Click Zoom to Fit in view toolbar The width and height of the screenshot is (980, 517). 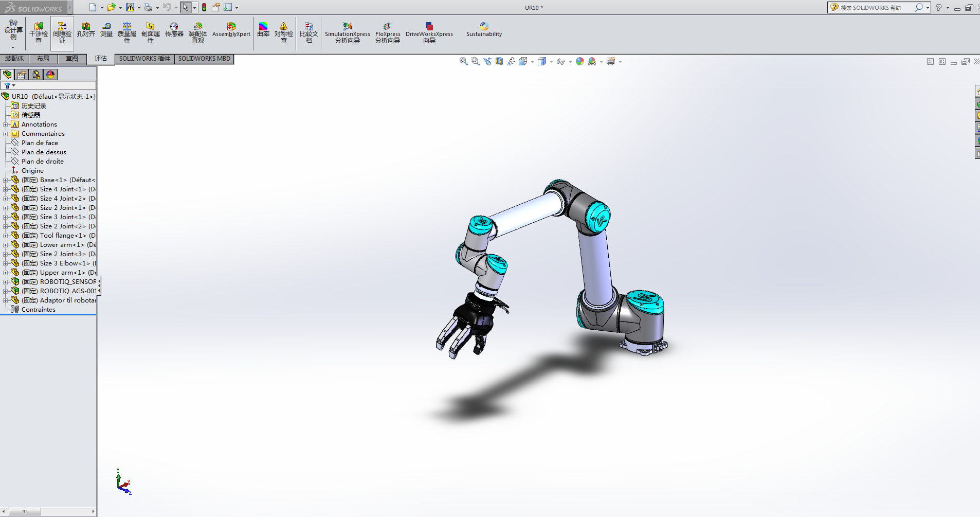click(x=463, y=61)
